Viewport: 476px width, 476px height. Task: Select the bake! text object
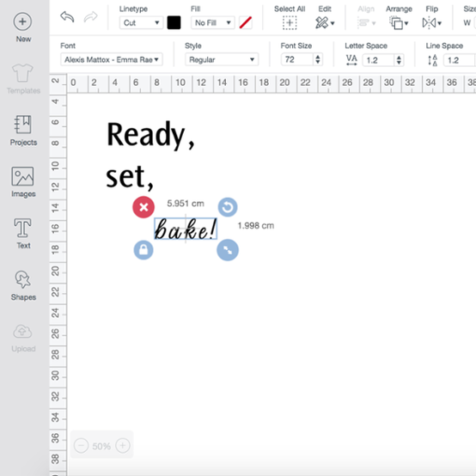coord(186,229)
